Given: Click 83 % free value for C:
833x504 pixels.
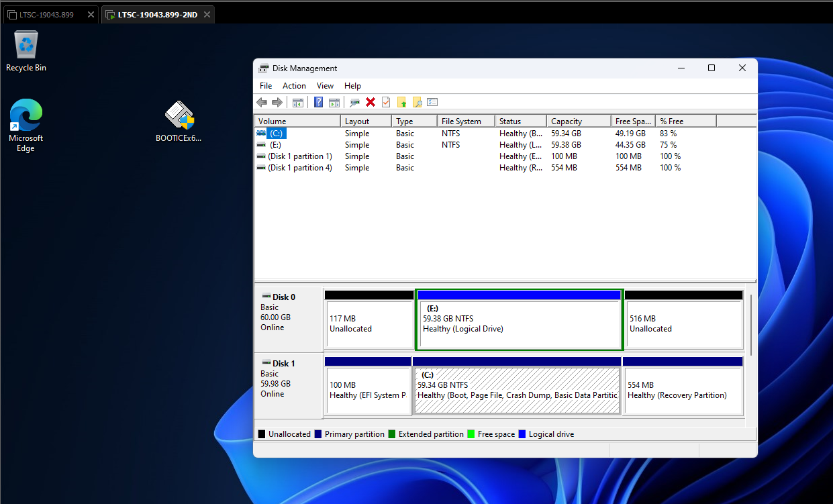Looking at the screenshot, I should tap(668, 134).
